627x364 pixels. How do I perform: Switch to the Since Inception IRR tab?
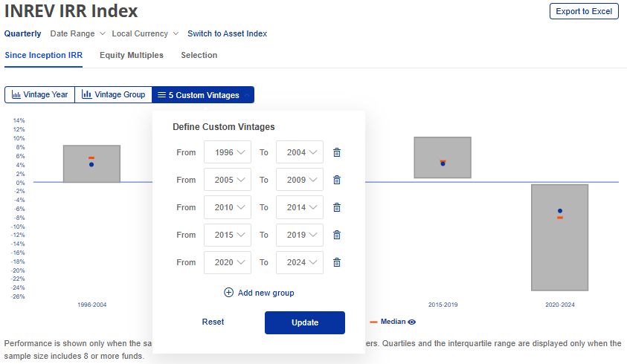coord(44,55)
